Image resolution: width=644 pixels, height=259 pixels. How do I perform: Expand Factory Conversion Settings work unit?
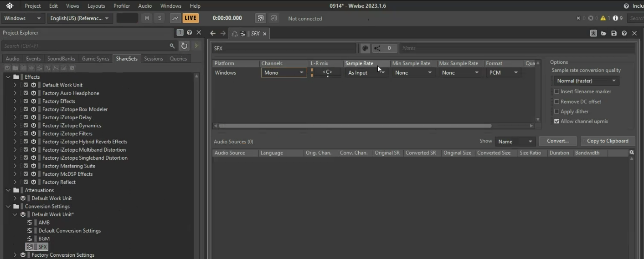click(x=15, y=255)
